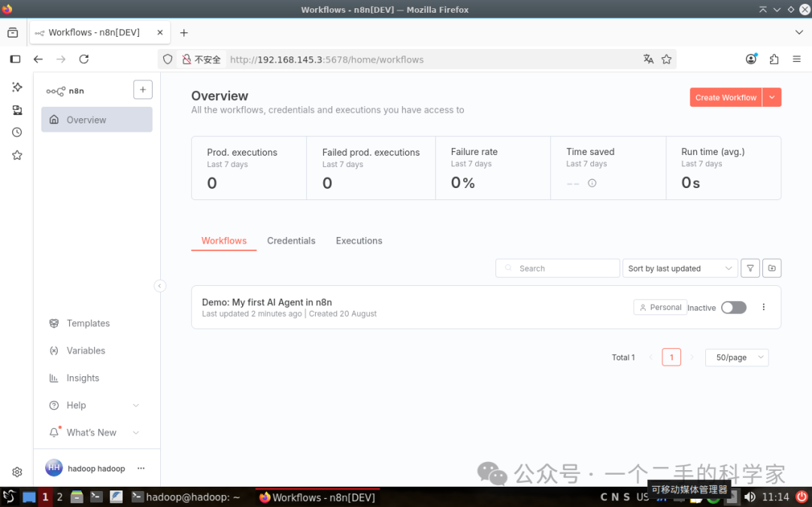Click the Personal project badge
Screen dimensions: 812x507
pos(660,307)
